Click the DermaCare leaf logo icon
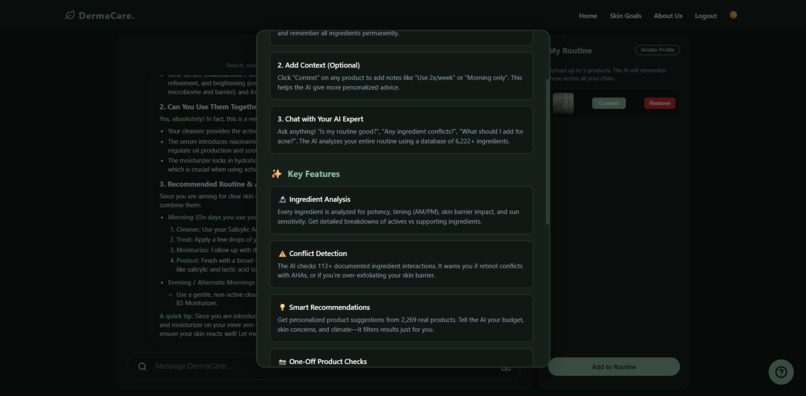806x396 pixels. click(x=70, y=15)
